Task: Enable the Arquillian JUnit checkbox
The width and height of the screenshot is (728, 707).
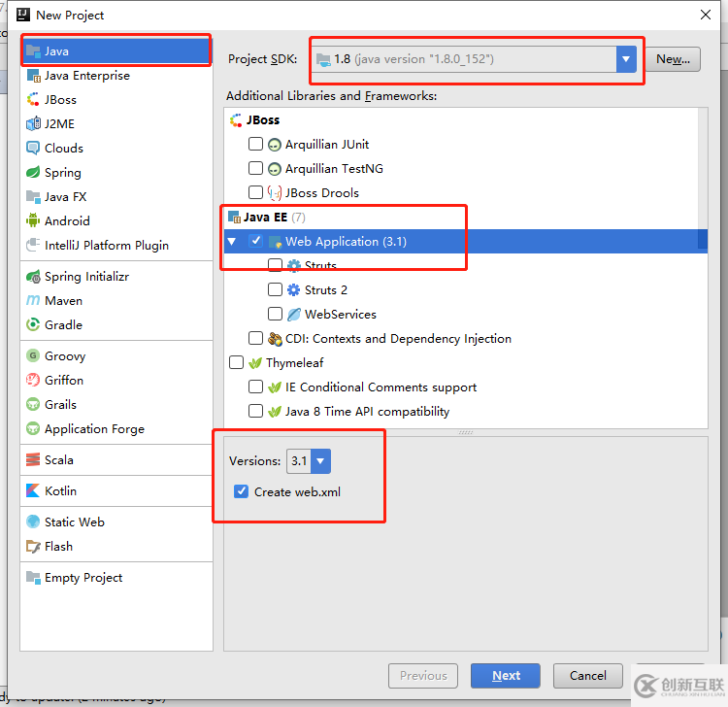Action: click(255, 144)
